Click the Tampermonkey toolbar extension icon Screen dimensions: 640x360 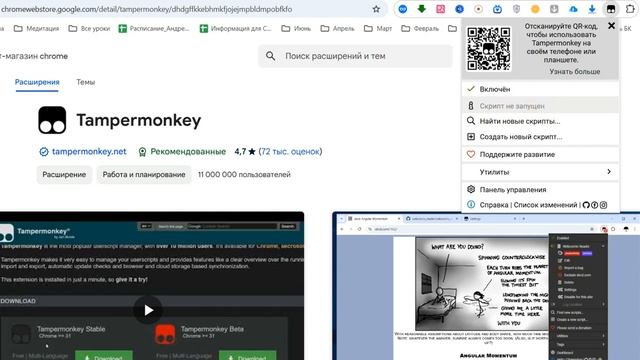click(611, 9)
